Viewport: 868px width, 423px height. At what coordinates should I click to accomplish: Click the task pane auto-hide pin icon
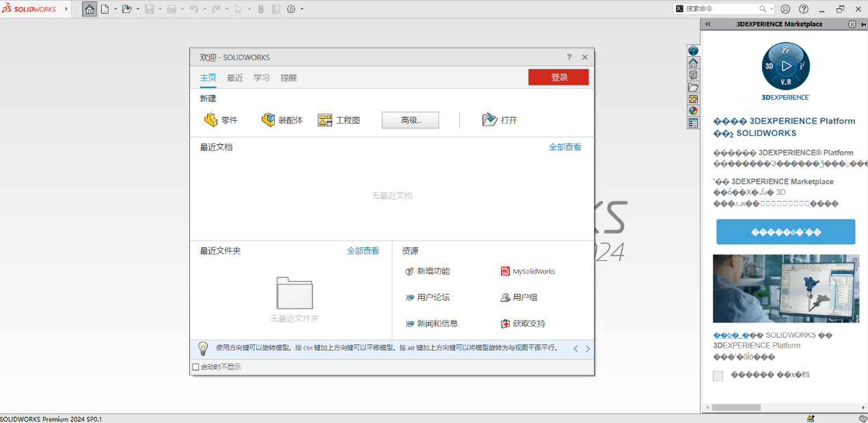(x=864, y=24)
